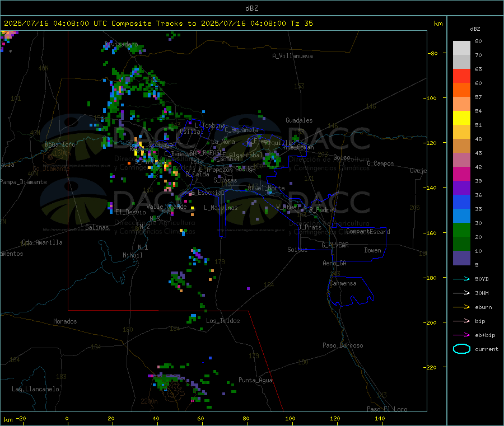
Task: Click the 'Guadales' map label
Action: pyautogui.click(x=299, y=120)
